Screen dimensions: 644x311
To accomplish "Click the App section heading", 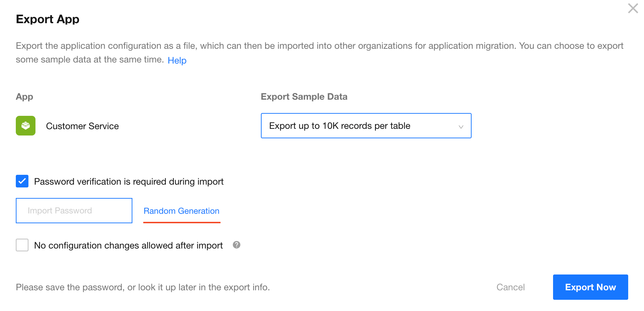I will coord(25,97).
